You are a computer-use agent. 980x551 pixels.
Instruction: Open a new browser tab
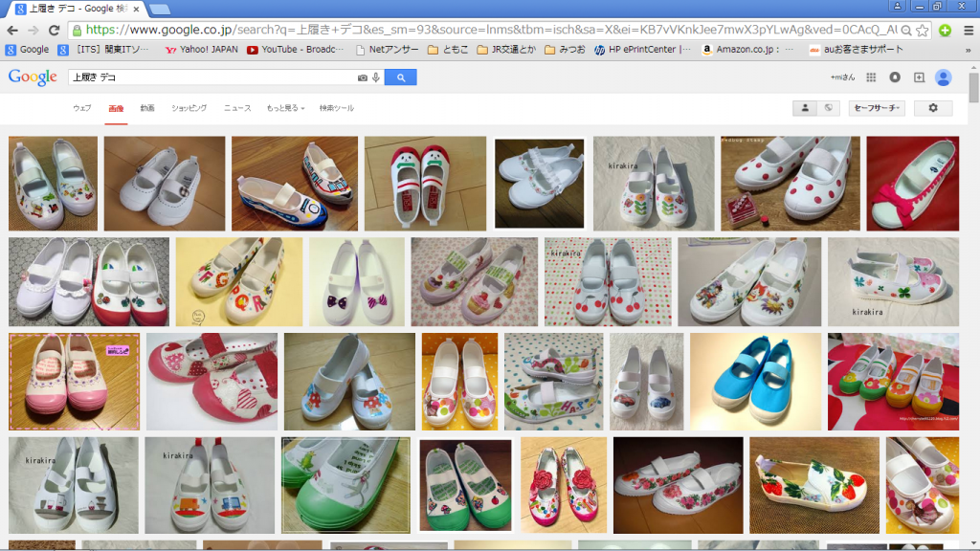pos(160,9)
